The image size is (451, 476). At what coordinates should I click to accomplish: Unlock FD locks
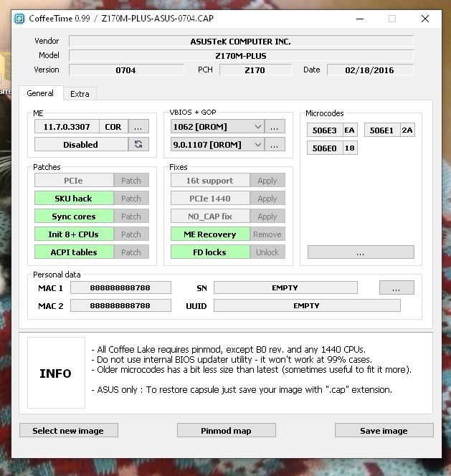click(267, 252)
